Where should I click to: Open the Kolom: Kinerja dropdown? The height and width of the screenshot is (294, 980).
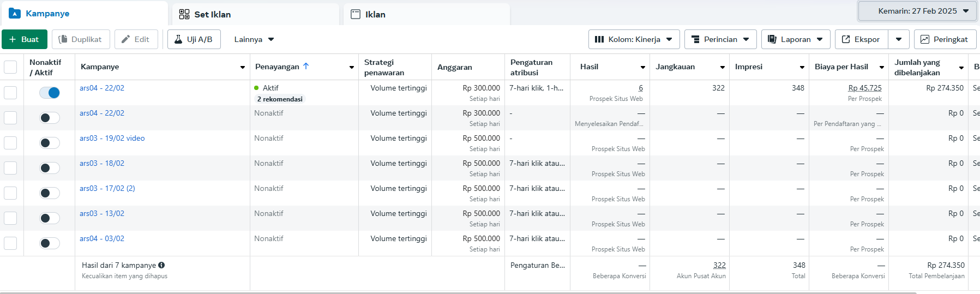coord(634,39)
